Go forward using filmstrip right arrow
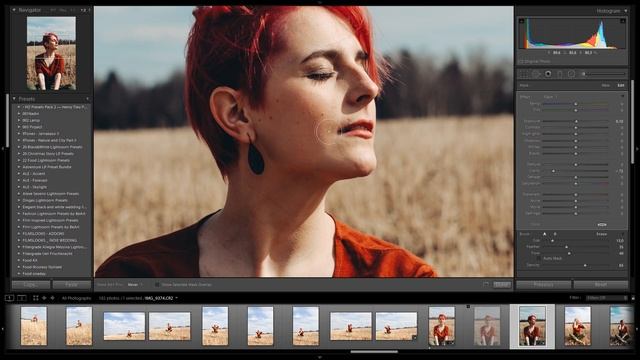This screenshot has width=640, height=360. (x=52, y=298)
